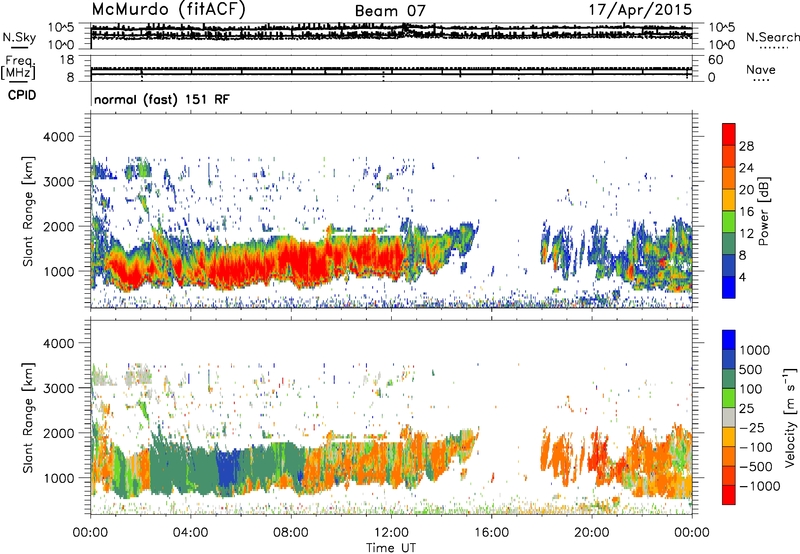Click the N.Search legend label
800x554 pixels.
(x=773, y=37)
